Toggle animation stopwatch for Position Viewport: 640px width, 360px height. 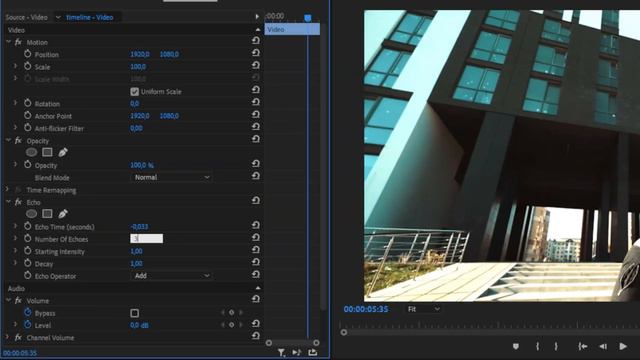[x=27, y=54]
